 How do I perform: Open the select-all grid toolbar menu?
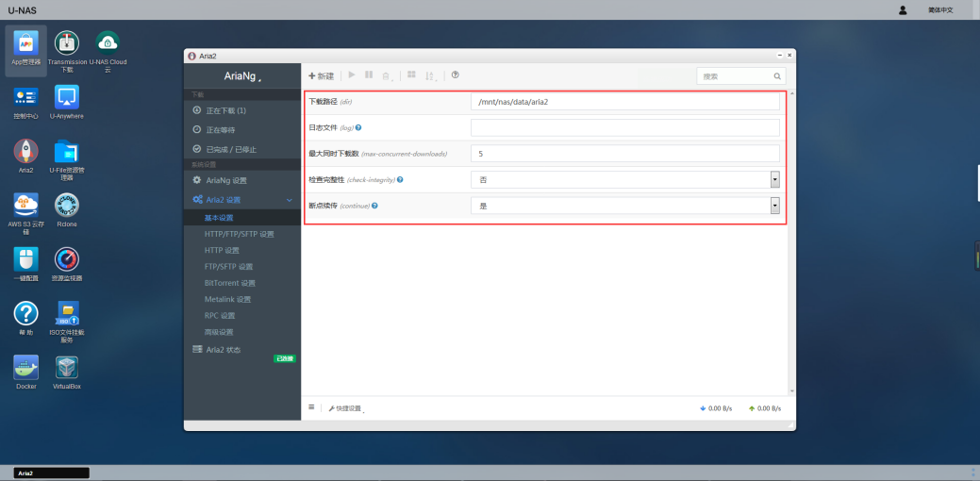tap(411, 75)
